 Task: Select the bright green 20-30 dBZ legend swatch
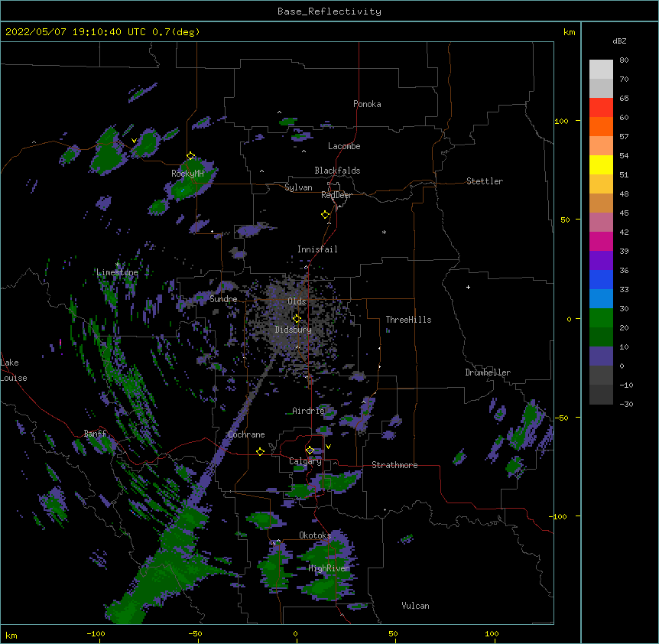coord(601,318)
